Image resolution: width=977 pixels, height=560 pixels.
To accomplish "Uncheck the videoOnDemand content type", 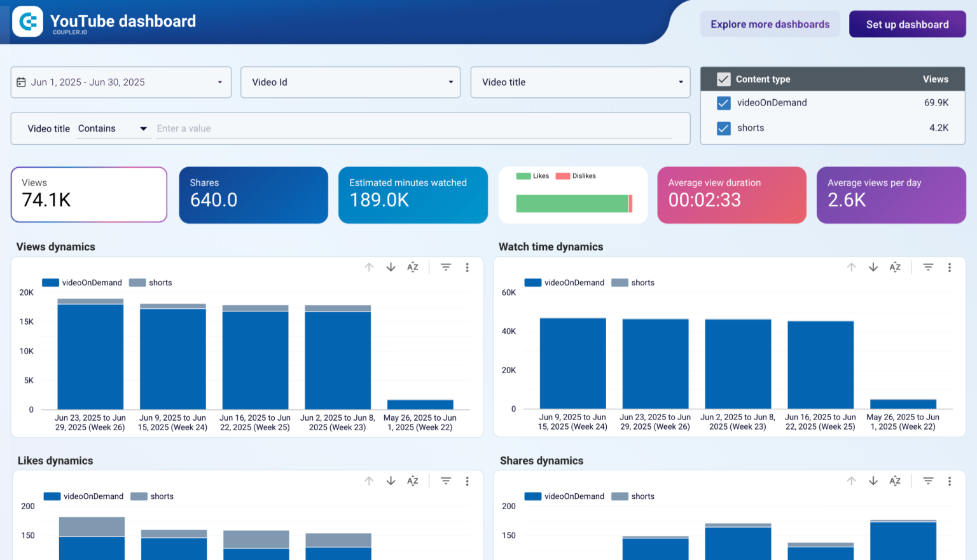I will [x=723, y=102].
